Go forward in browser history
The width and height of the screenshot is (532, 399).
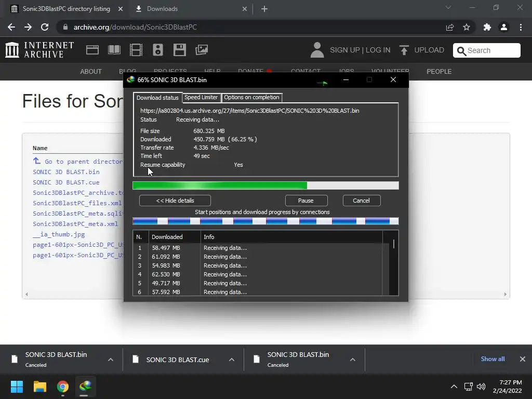pos(28,27)
